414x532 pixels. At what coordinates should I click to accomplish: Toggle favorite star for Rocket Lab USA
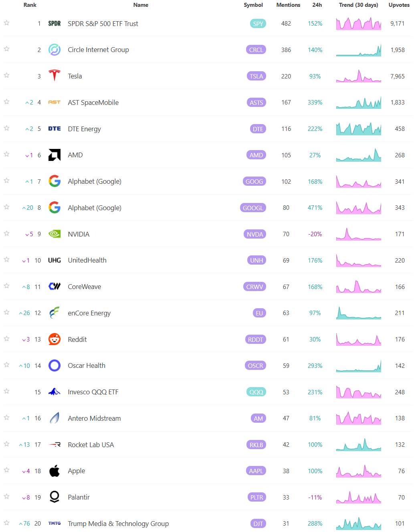pyautogui.click(x=6, y=444)
